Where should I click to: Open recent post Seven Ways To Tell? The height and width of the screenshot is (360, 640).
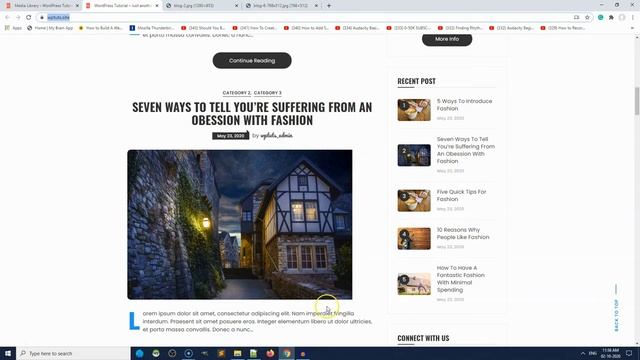[x=466, y=150]
